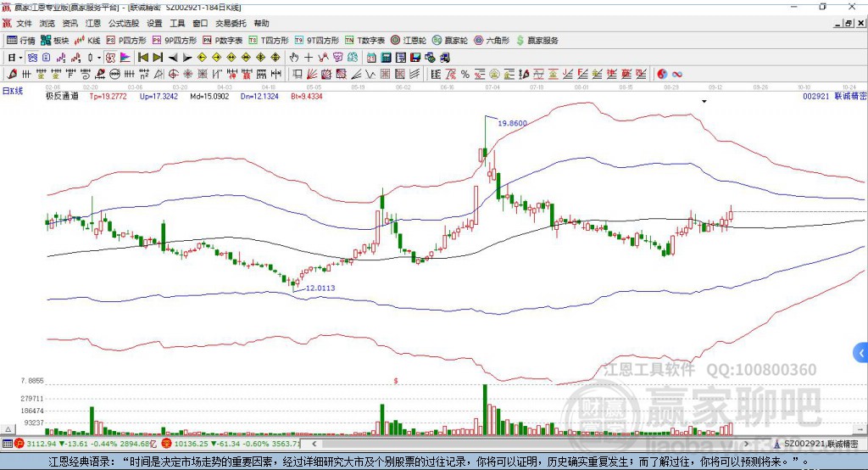Click the up arrow beside the volume pane
Viewport: 868px width, 470px height.
8,429
